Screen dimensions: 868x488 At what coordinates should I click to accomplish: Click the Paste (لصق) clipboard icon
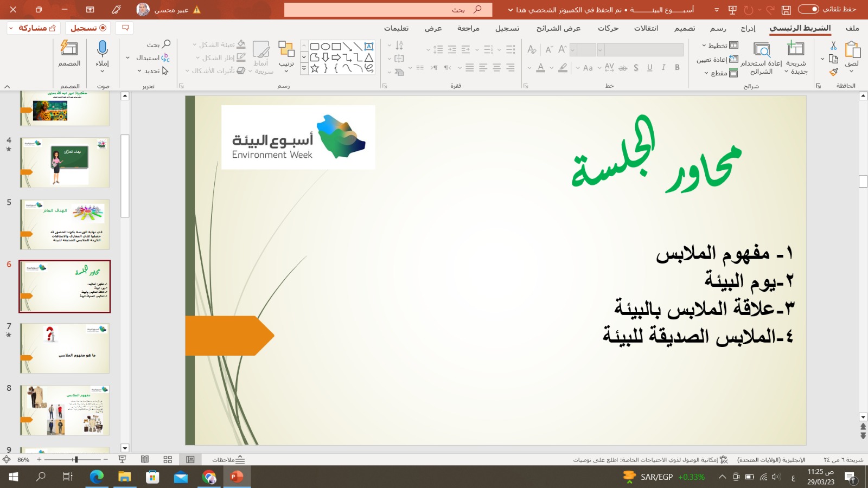click(852, 50)
